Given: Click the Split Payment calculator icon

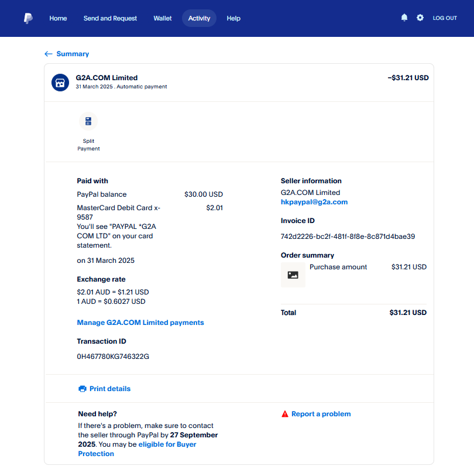Looking at the screenshot, I should [x=88, y=121].
